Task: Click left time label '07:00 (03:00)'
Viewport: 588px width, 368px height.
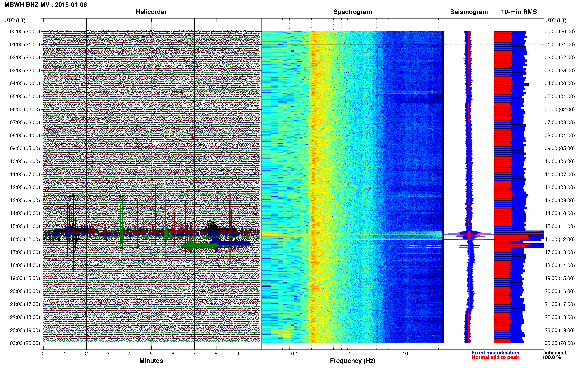Action: coord(25,122)
